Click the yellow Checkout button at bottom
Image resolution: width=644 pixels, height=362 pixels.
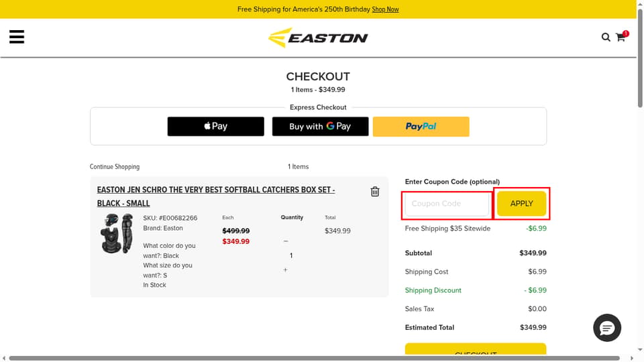coord(476,349)
